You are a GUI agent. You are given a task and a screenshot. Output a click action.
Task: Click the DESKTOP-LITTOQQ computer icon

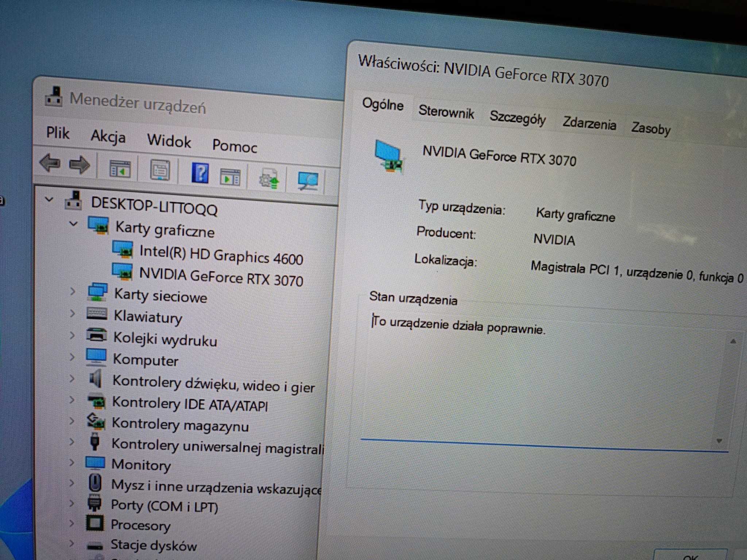(x=74, y=201)
